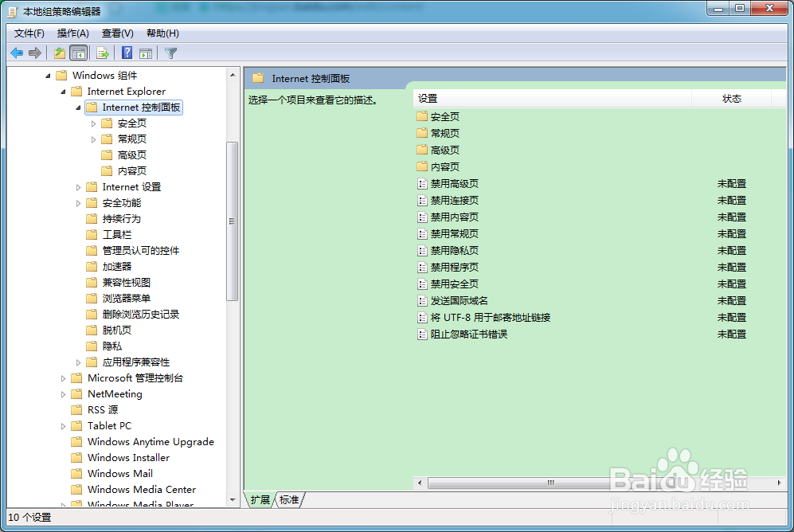Select 将 UTF-8 用于邮寄地址链接 setting text
The image size is (794, 532).
pos(490,318)
